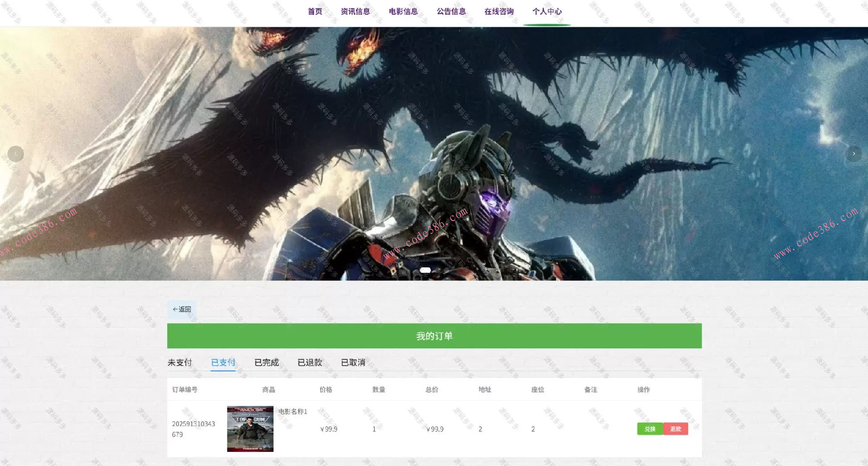This screenshot has width=868, height=466.
Task: Select 个人中心 in the navigation bar
Action: click(x=547, y=12)
